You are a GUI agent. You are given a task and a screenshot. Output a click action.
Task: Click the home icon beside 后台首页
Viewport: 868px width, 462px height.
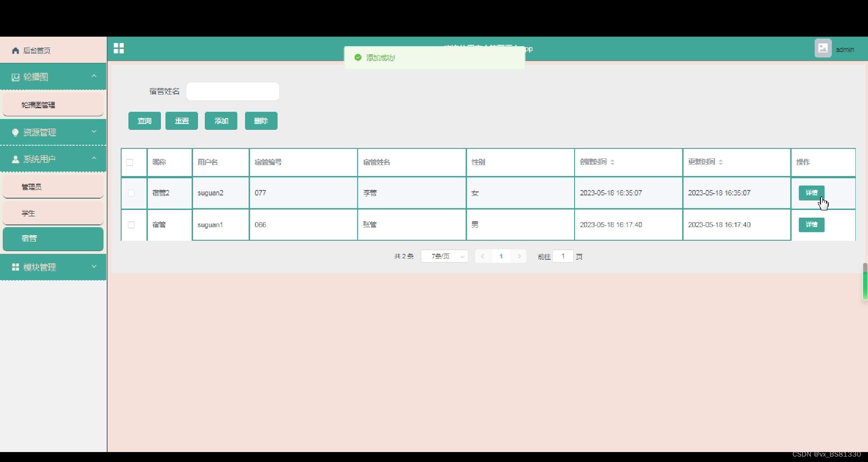tap(15, 51)
